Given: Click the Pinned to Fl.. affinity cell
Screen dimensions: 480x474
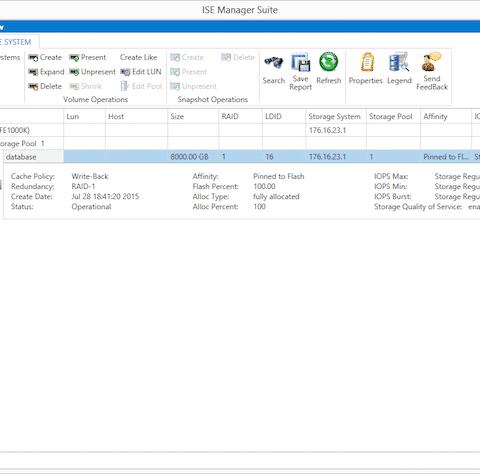Looking at the screenshot, I should (446, 157).
